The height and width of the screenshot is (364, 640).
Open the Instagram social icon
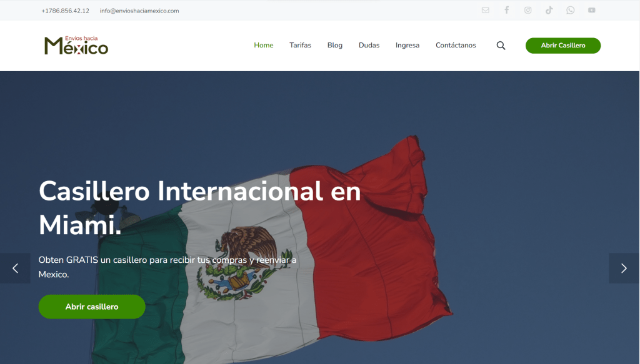[527, 10]
